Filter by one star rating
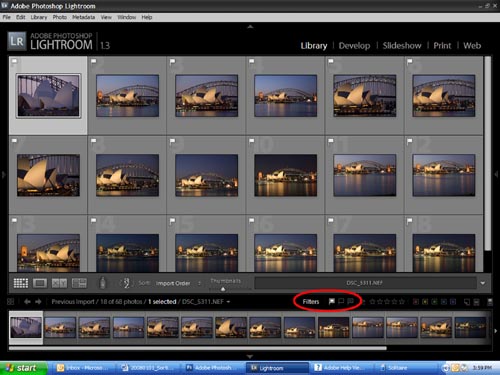This screenshot has height=375, width=500. point(372,302)
